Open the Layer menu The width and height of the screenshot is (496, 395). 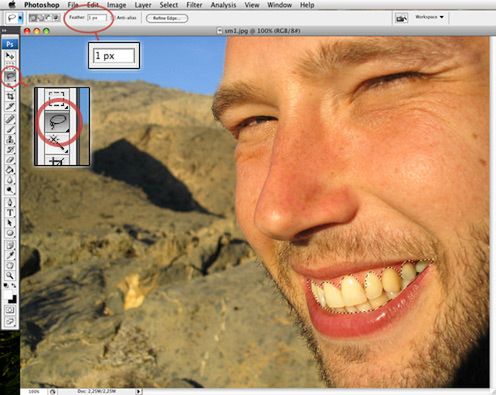click(x=143, y=5)
